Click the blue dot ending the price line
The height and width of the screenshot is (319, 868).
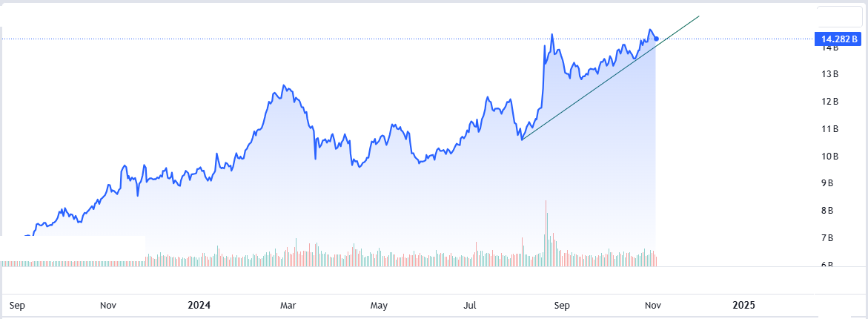pos(657,39)
